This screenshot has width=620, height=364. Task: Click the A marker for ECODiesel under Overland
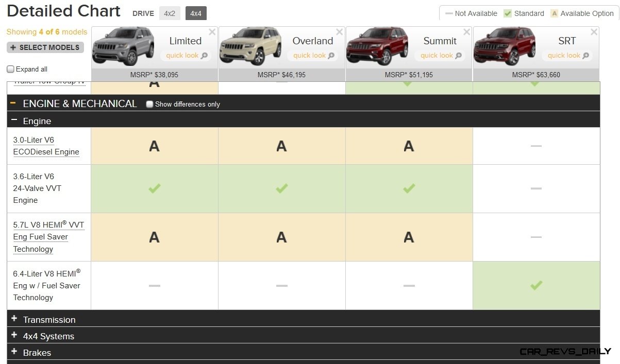click(281, 146)
